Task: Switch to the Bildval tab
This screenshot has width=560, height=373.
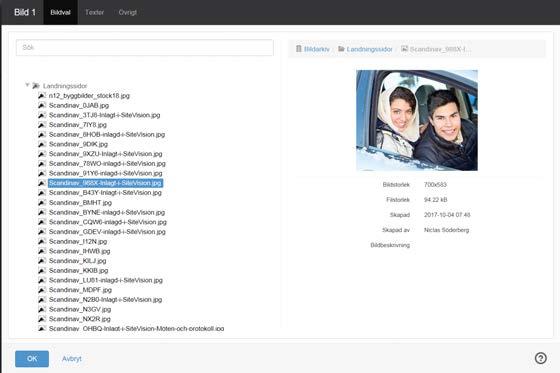Action: tap(60, 13)
